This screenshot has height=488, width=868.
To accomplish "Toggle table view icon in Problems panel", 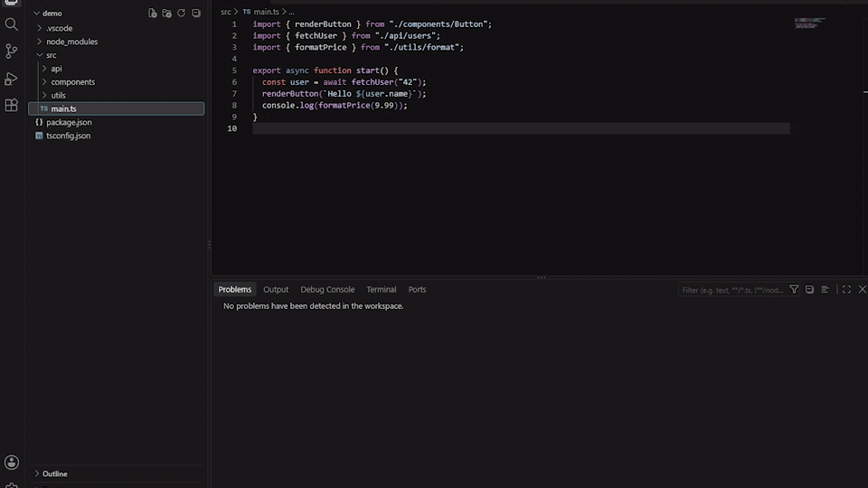I will 825,289.
